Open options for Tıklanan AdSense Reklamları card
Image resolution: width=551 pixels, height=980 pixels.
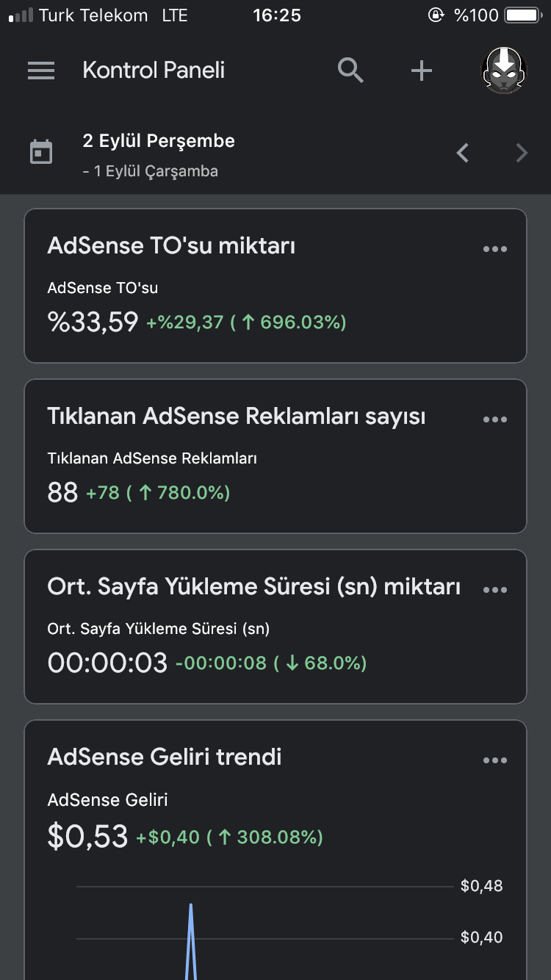494,419
